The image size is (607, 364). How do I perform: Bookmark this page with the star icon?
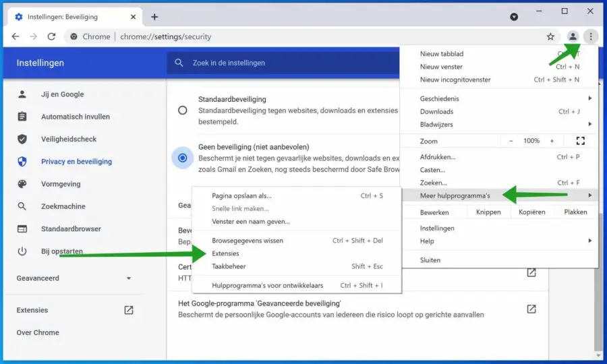pyautogui.click(x=550, y=37)
